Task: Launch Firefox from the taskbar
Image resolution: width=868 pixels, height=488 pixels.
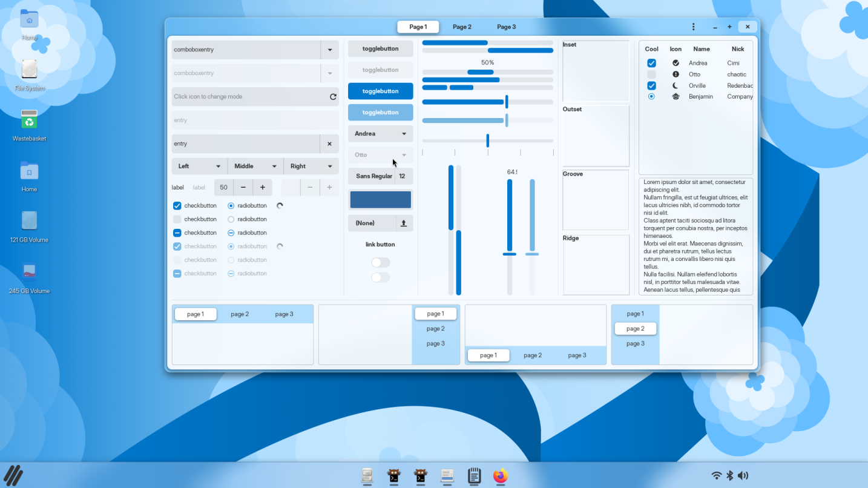Action: coord(500,476)
